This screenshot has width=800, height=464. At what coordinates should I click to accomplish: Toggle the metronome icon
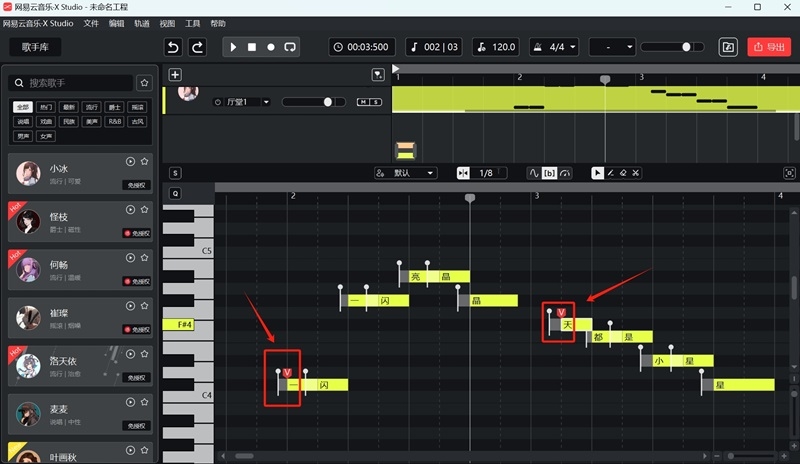point(537,47)
